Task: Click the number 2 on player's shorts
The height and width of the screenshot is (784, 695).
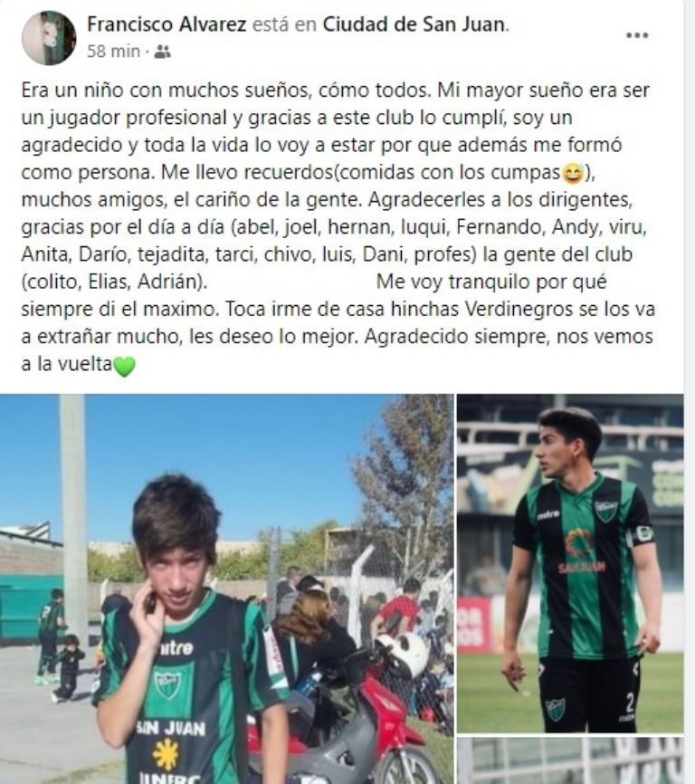Action: point(630,703)
